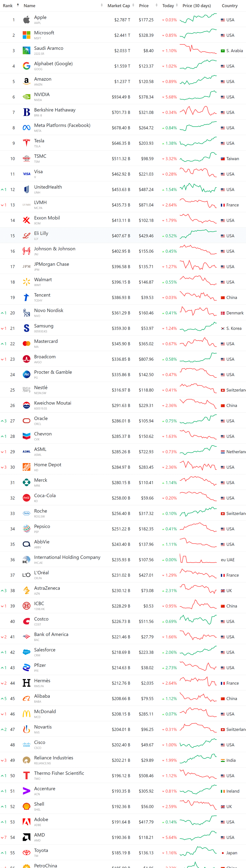Image resolution: width=246 pixels, height=868 pixels.
Task: Click the Adobe logo icon
Action: tap(26, 822)
